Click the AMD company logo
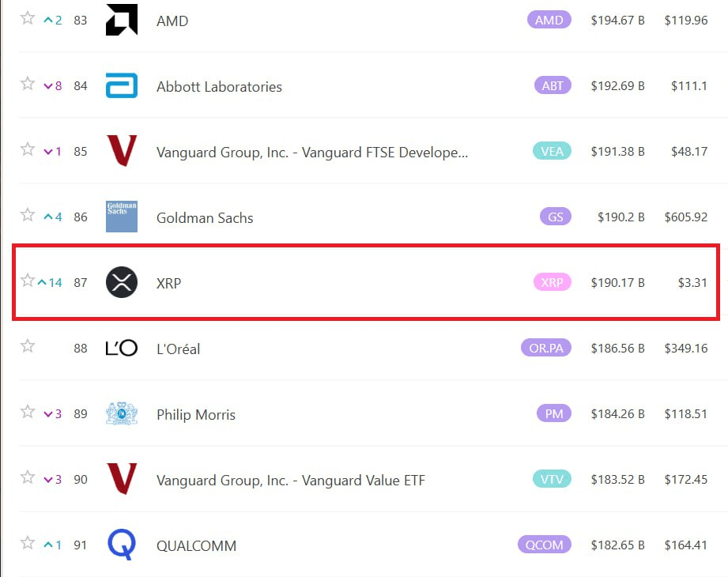 tap(122, 20)
